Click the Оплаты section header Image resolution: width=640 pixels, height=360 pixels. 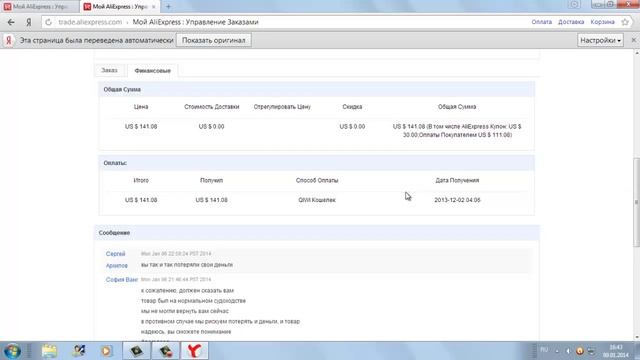click(316, 163)
